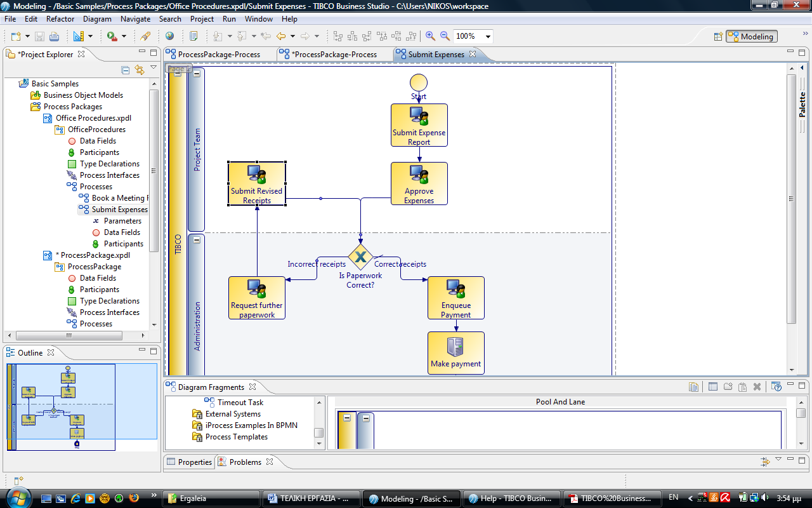Select the Request further paperwork task
This screenshot has height=508, width=812.
click(x=257, y=298)
